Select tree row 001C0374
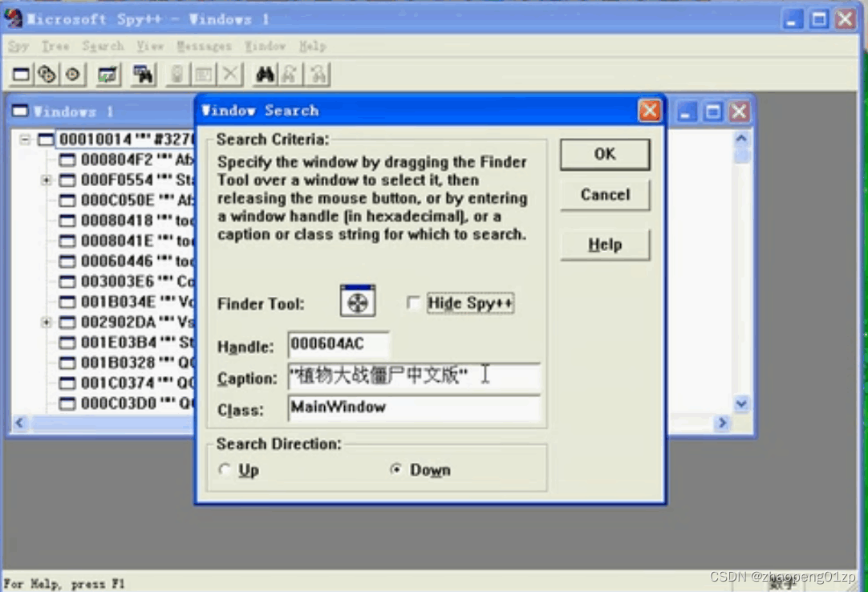Viewport: 868px width, 592px height. coord(136,383)
